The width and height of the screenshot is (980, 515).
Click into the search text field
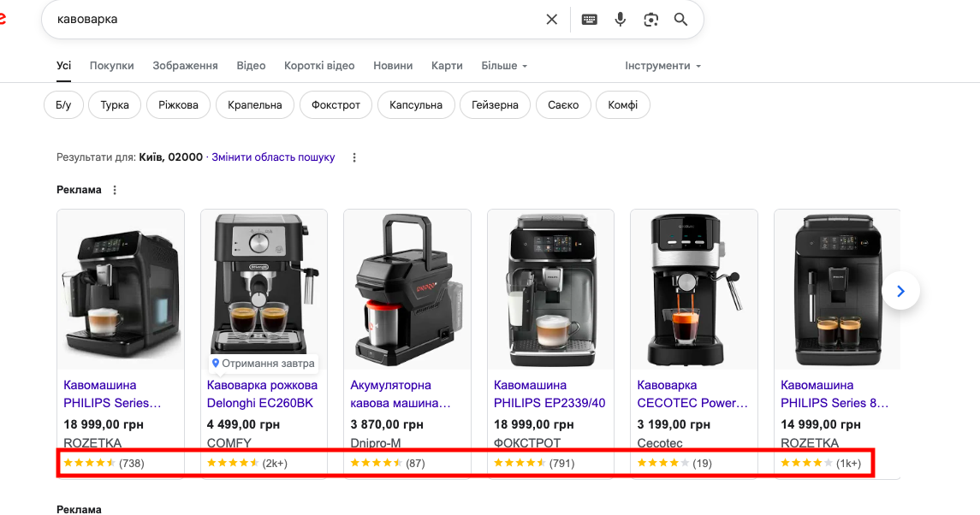(294, 20)
